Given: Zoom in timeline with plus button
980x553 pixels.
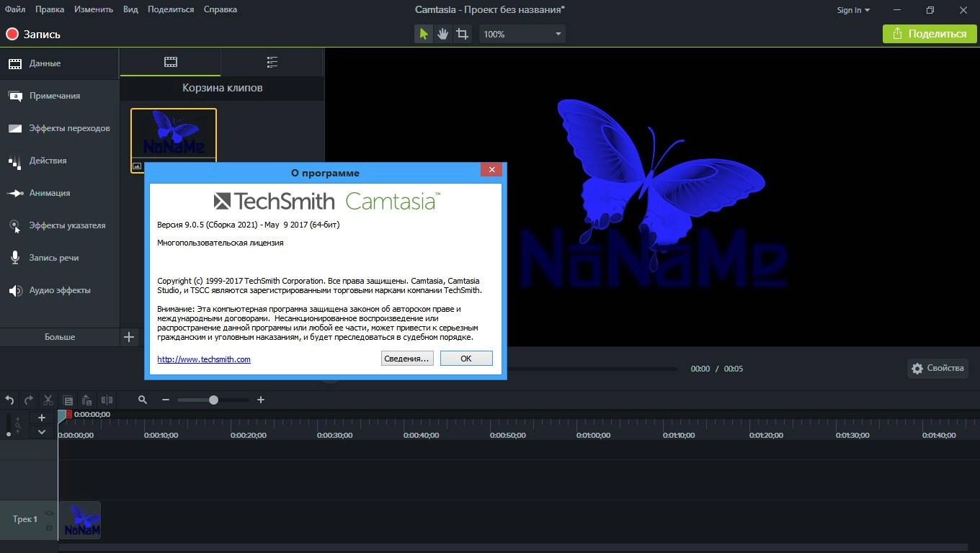Looking at the screenshot, I should (261, 400).
